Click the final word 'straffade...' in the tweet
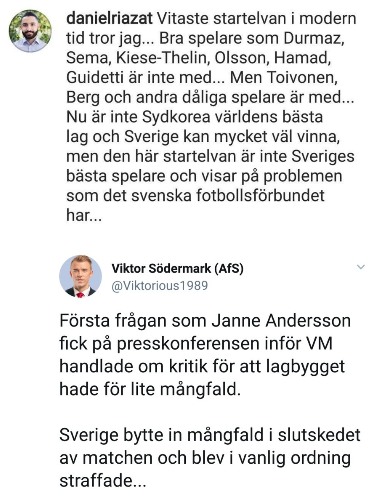This screenshot has height=499, width=382. [x=103, y=481]
